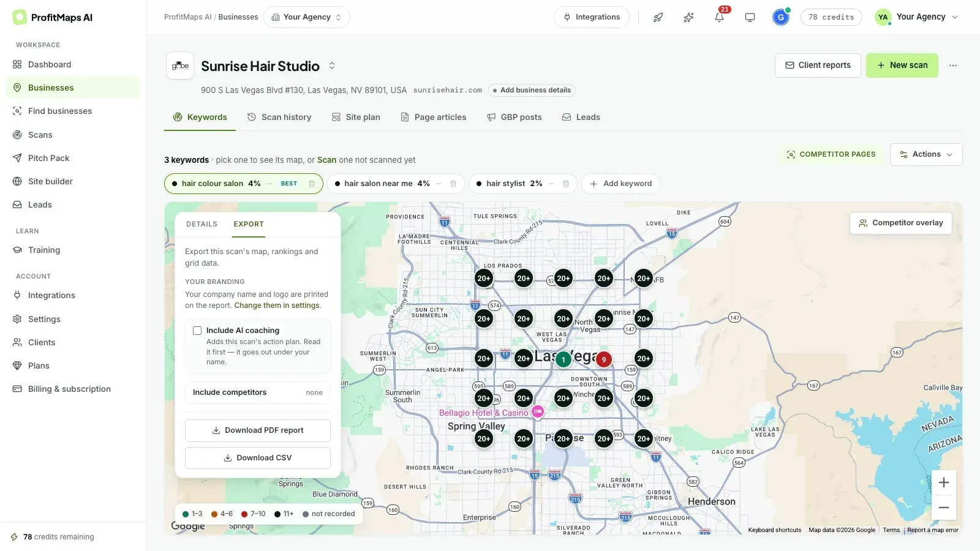Screen dimensions: 980x551
Task: Open the Integrations button in top bar
Action: click(592, 17)
